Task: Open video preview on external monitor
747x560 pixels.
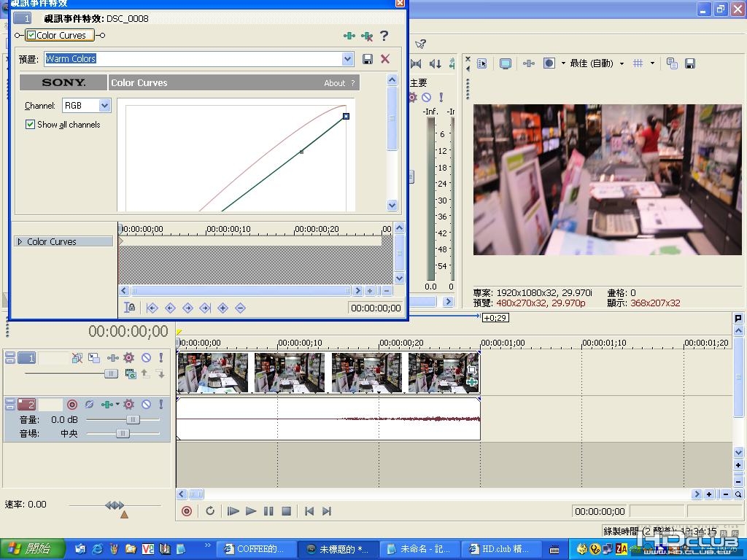Action: pos(505,63)
